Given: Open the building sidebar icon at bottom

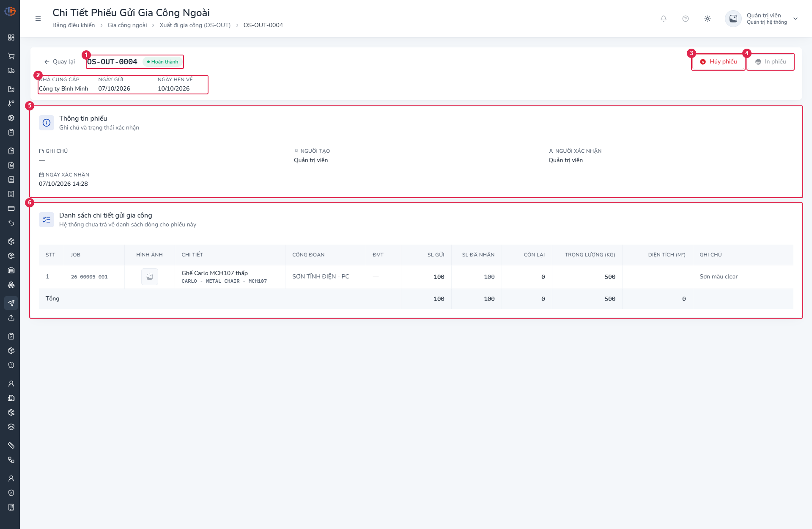Looking at the screenshot, I should pyautogui.click(x=11, y=507).
